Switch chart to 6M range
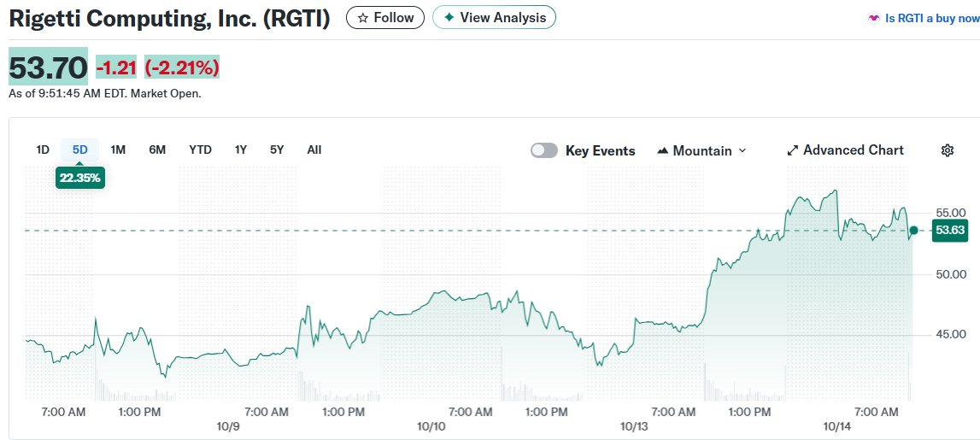The height and width of the screenshot is (440, 980). (x=157, y=150)
